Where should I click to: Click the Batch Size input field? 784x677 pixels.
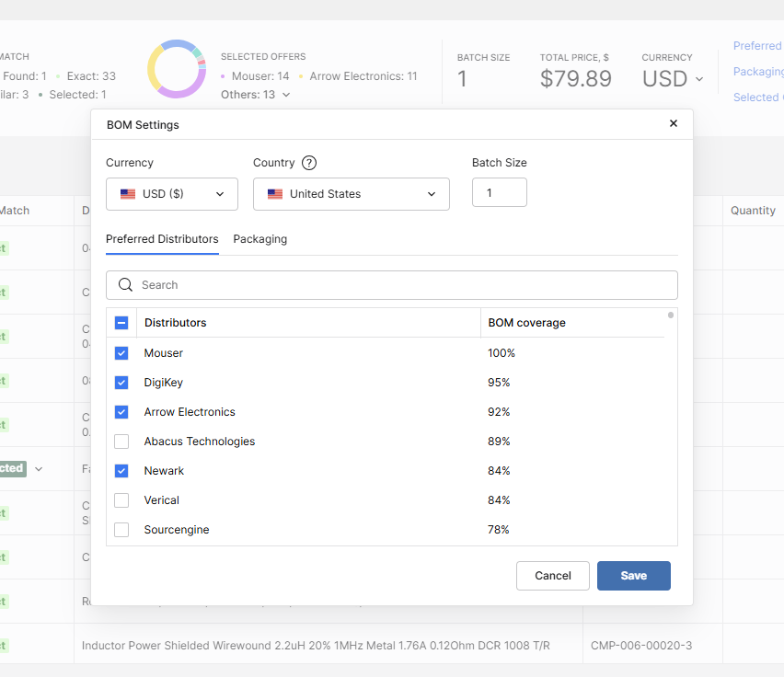499,193
